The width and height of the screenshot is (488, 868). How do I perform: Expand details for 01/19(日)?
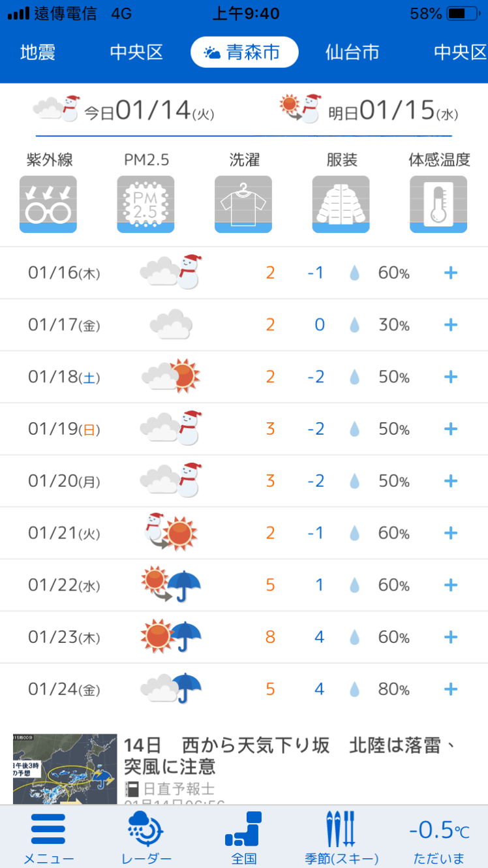pyautogui.click(x=450, y=429)
